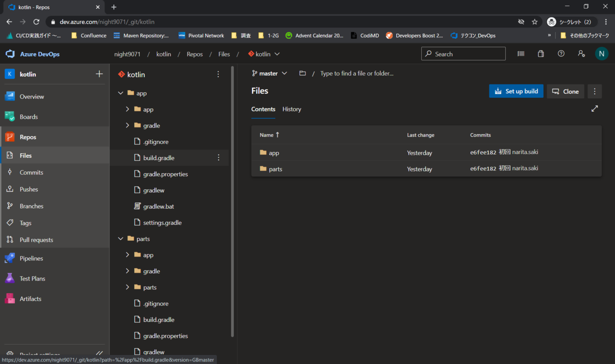
Task: Open more options for highlighted build.gradle
Action: coord(219,158)
